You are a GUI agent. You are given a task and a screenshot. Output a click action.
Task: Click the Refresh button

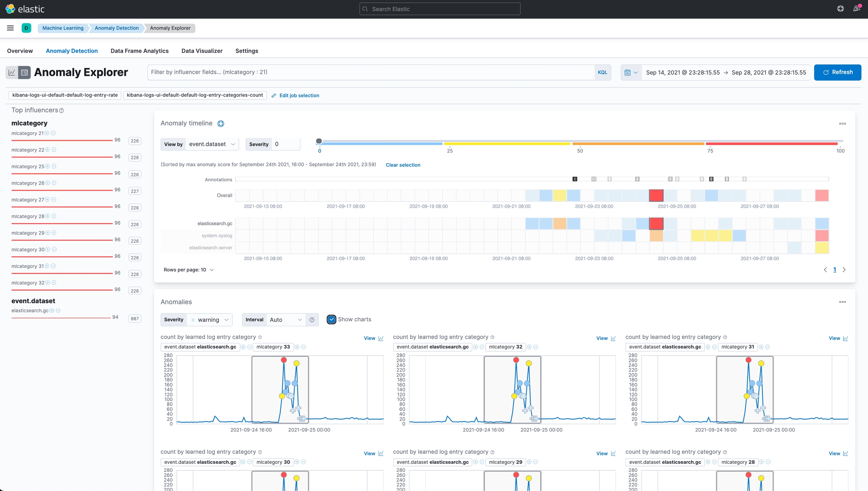[837, 72]
